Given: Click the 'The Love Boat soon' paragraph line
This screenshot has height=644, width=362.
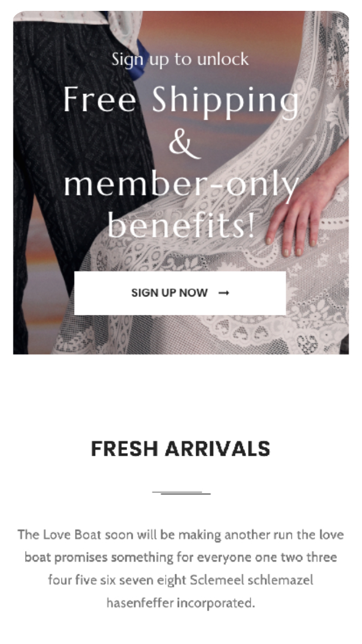Looking at the screenshot, I should tap(180, 535).
